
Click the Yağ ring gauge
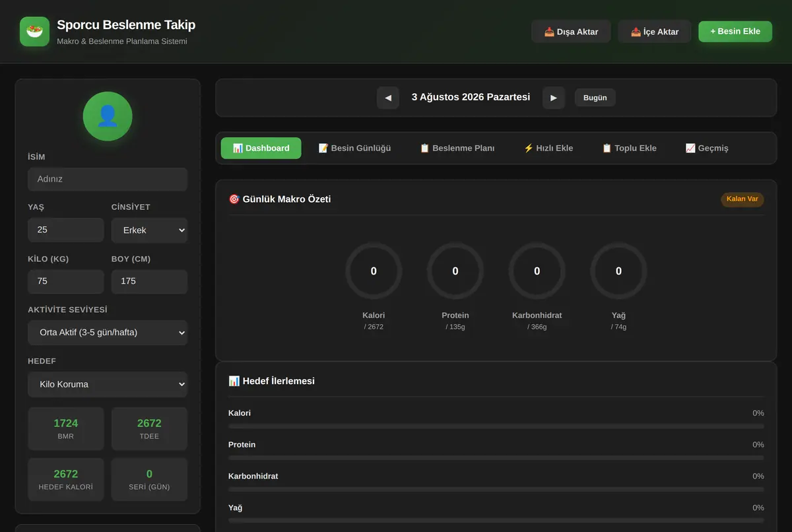618,271
